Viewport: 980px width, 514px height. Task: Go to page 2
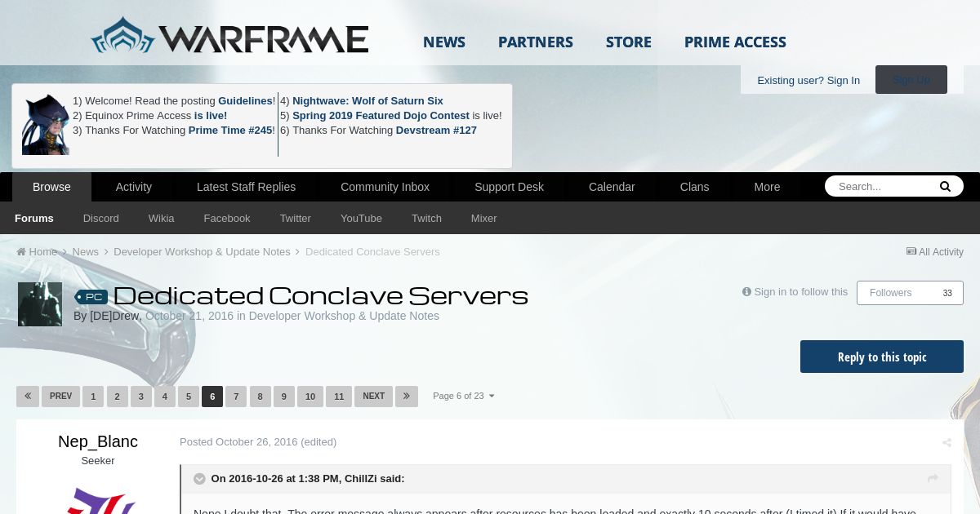(x=117, y=397)
